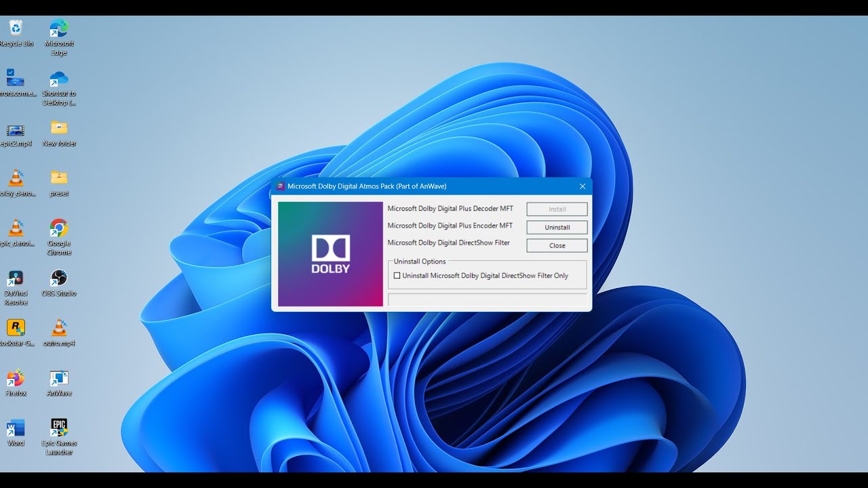Select the preset folder icon
This screenshot has height=488, width=868.
[x=59, y=183]
